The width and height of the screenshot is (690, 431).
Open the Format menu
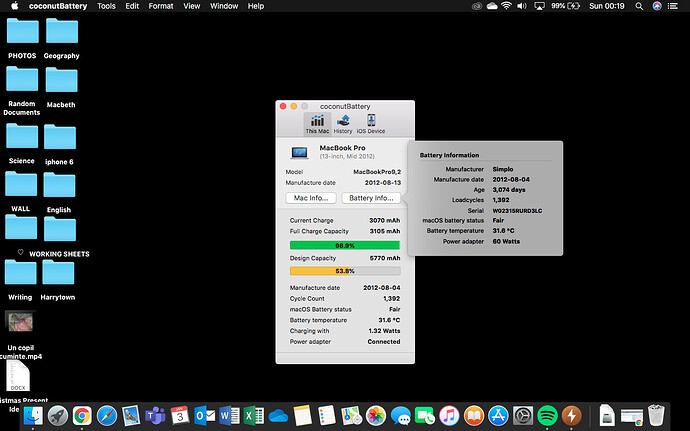tap(161, 6)
